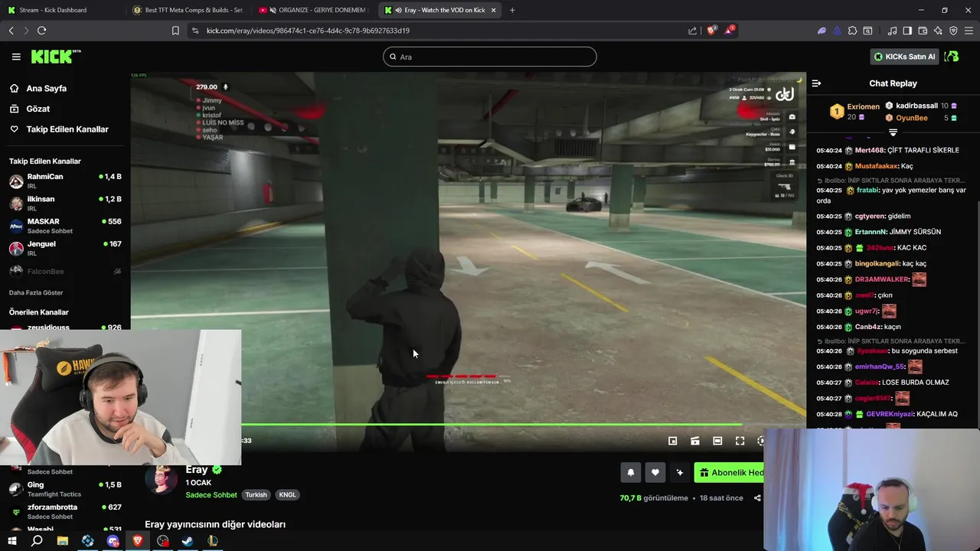Open the Brave VPN shield icon
This screenshot has width=980, height=551.
coord(953,31)
